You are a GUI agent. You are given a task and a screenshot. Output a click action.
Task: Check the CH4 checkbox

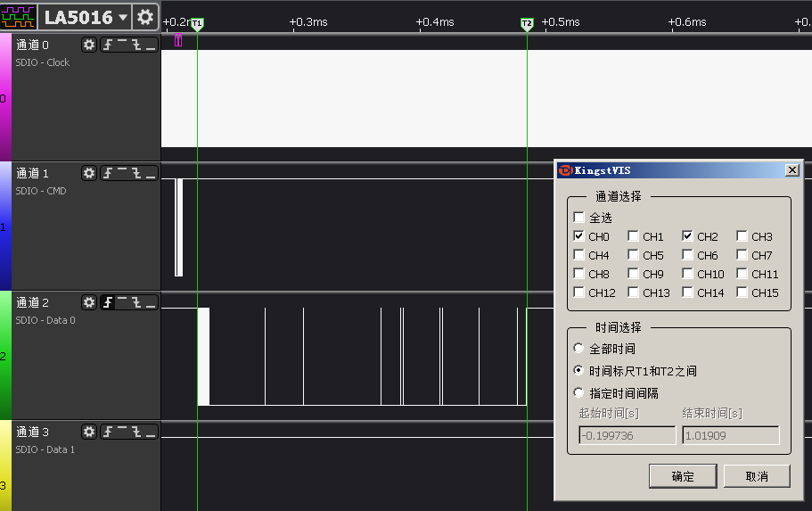pyautogui.click(x=579, y=255)
